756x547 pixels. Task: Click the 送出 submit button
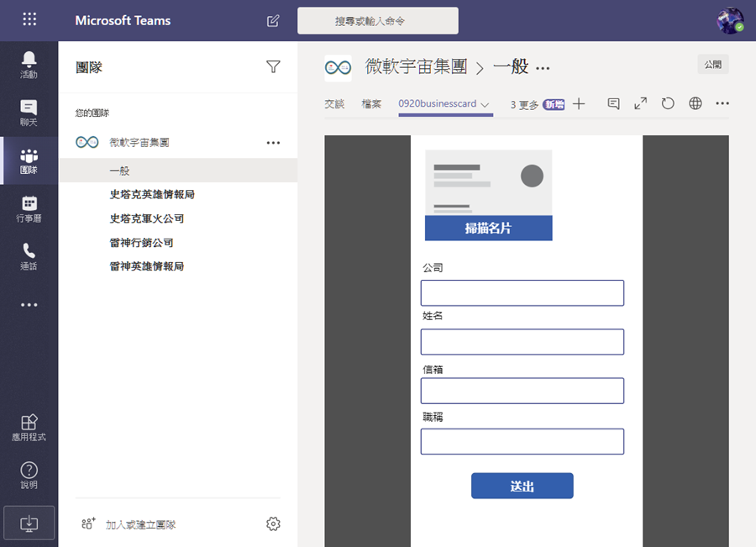tap(522, 486)
